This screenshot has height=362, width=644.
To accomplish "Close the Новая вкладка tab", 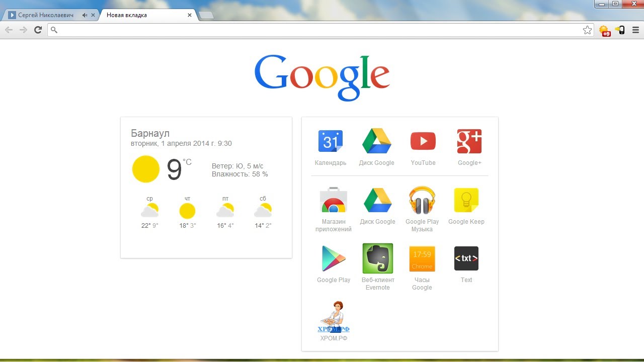I will (x=190, y=15).
